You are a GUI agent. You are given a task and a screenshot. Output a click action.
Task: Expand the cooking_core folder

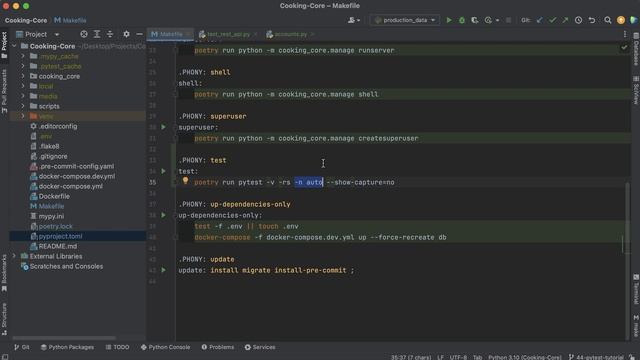23,76
